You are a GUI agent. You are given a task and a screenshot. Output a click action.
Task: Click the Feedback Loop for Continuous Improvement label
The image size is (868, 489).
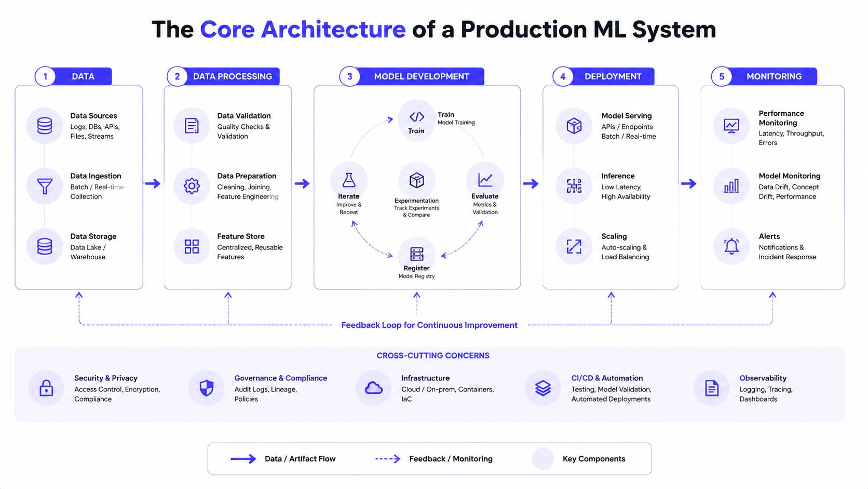429,325
